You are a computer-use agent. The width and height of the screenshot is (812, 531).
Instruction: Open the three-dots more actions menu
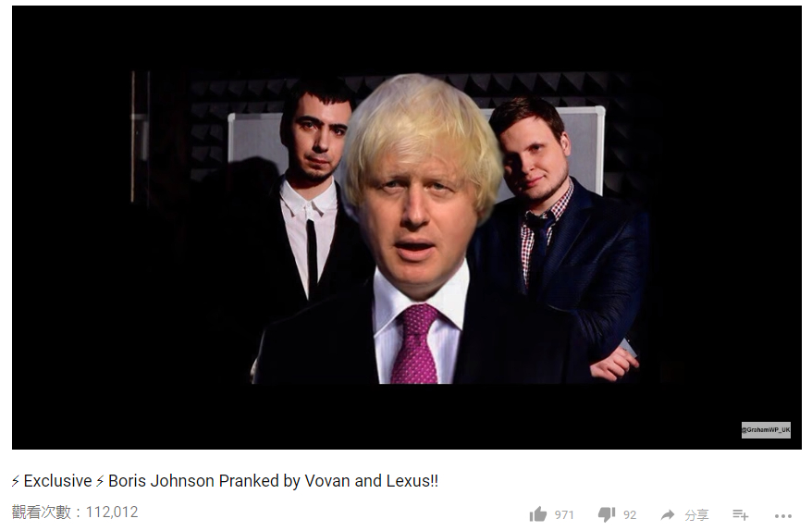click(783, 515)
